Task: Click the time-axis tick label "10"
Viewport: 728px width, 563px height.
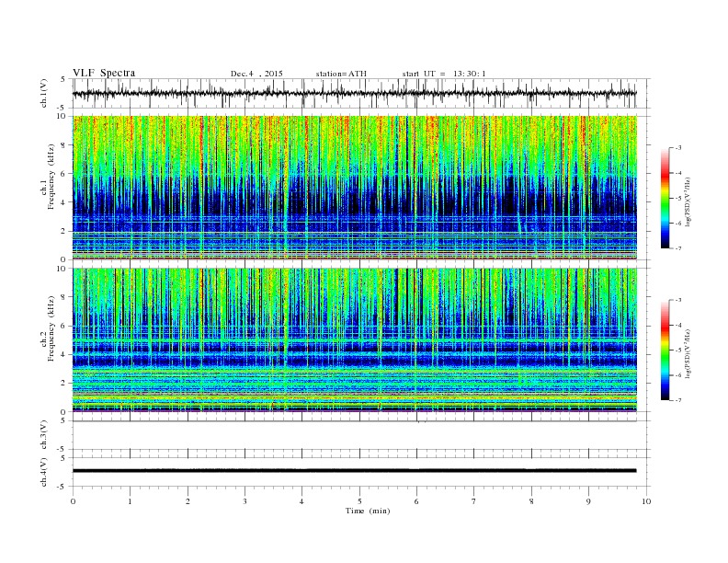Action: pyautogui.click(x=646, y=501)
